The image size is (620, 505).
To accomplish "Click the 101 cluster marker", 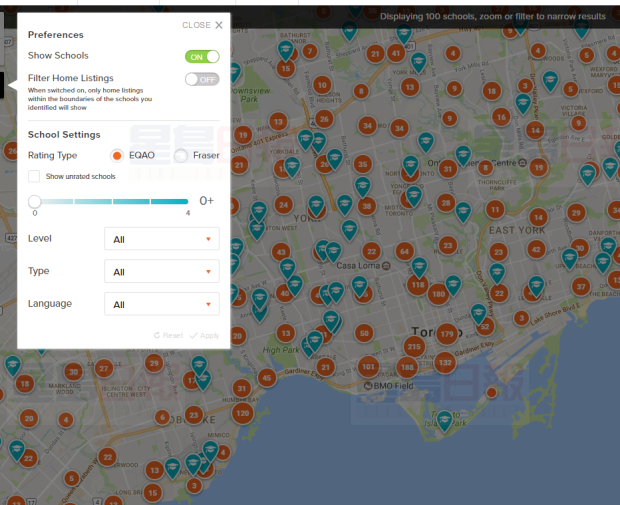I will [370, 367].
